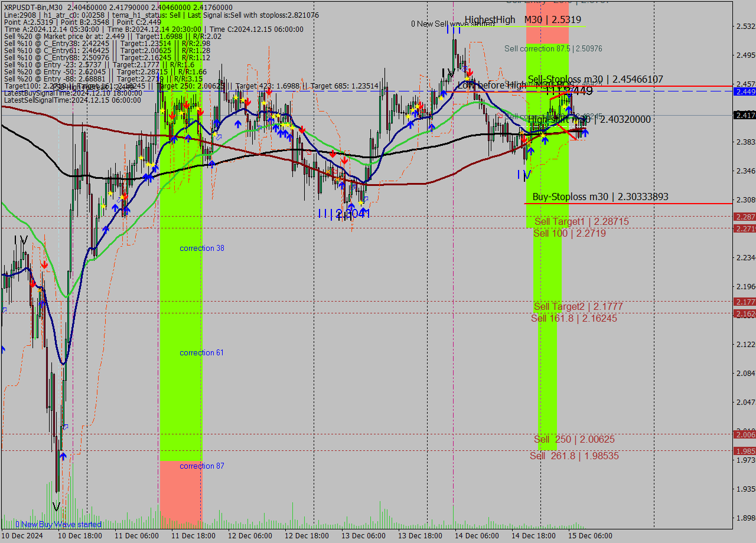Click the 'Sell 261.8 | 1.98535' label
The height and width of the screenshot is (543, 756).
574,456
